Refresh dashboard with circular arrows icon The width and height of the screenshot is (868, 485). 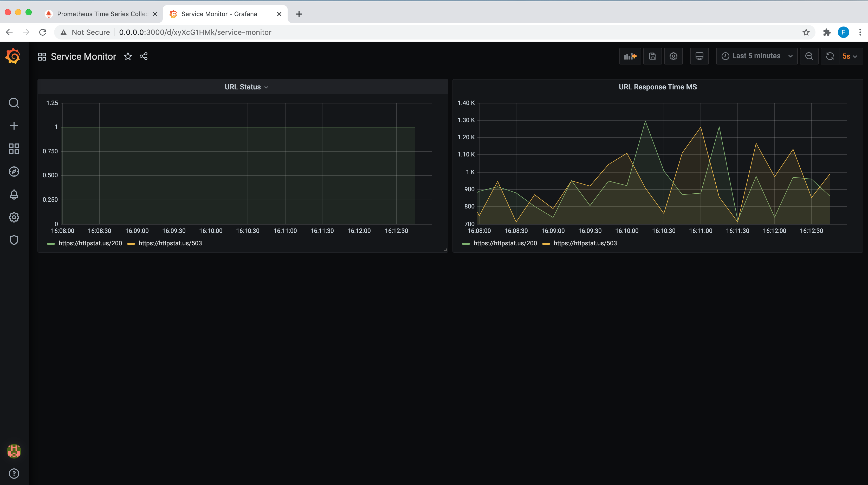tap(830, 56)
